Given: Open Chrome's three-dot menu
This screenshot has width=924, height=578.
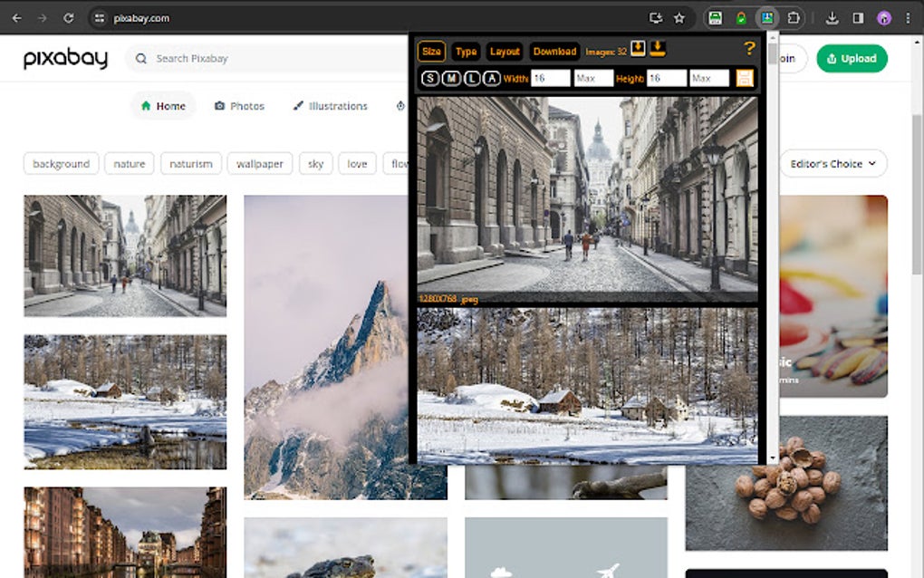Looking at the screenshot, I should pyautogui.click(x=909, y=17).
